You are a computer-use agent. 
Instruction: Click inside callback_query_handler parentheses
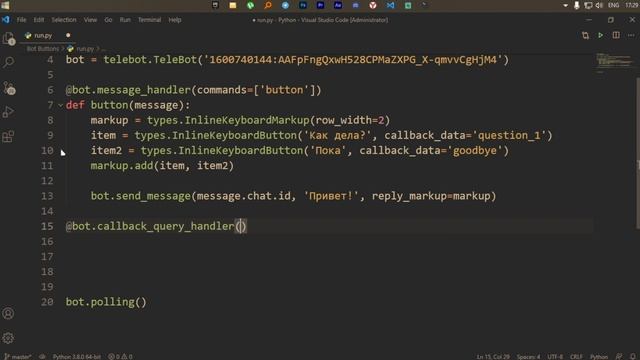click(241, 226)
